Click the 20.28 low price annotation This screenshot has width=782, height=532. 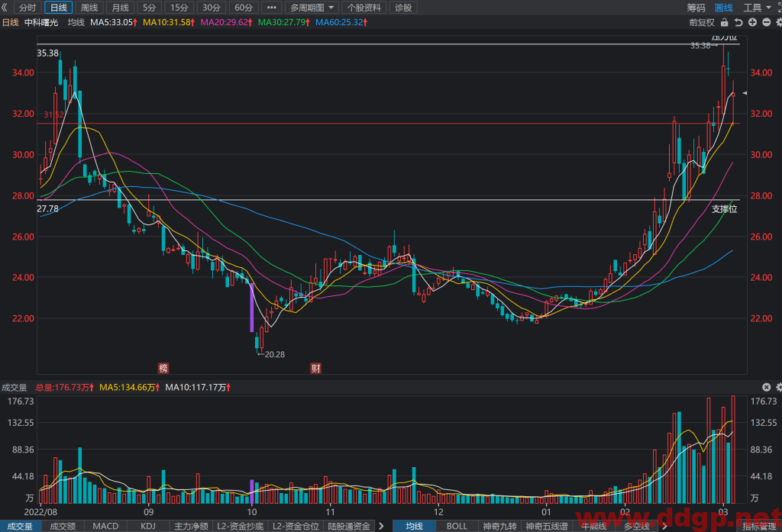tap(271, 354)
